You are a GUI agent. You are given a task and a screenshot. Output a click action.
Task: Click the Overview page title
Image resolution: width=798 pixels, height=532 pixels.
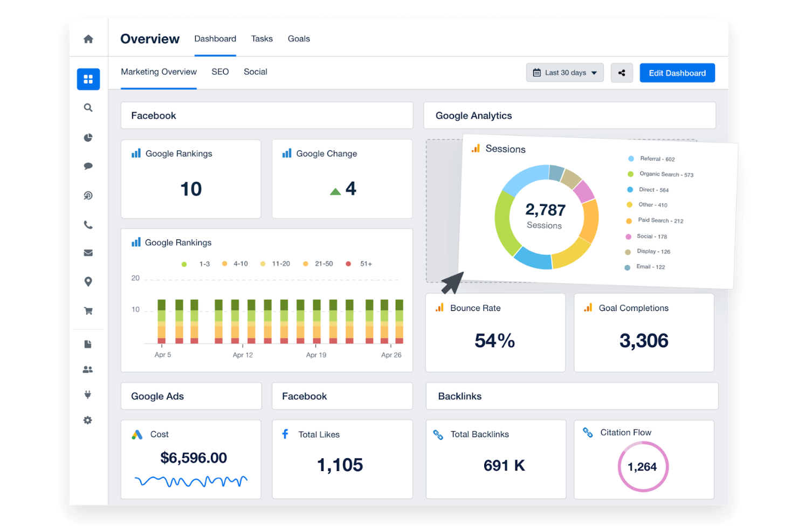tap(150, 39)
